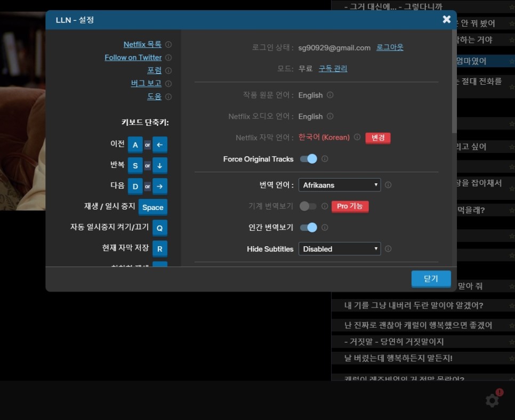Open 포럼 link
Image resolution: width=515 pixels, height=420 pixels.
(155, 70)
